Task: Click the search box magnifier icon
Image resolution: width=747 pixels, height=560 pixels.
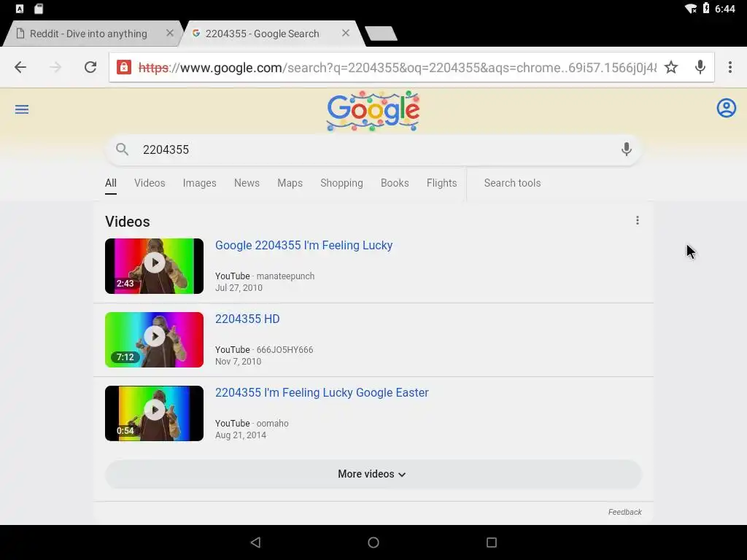Action: coord(122,149)
